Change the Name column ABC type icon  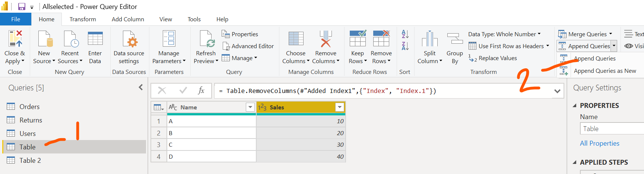[173, 108]
